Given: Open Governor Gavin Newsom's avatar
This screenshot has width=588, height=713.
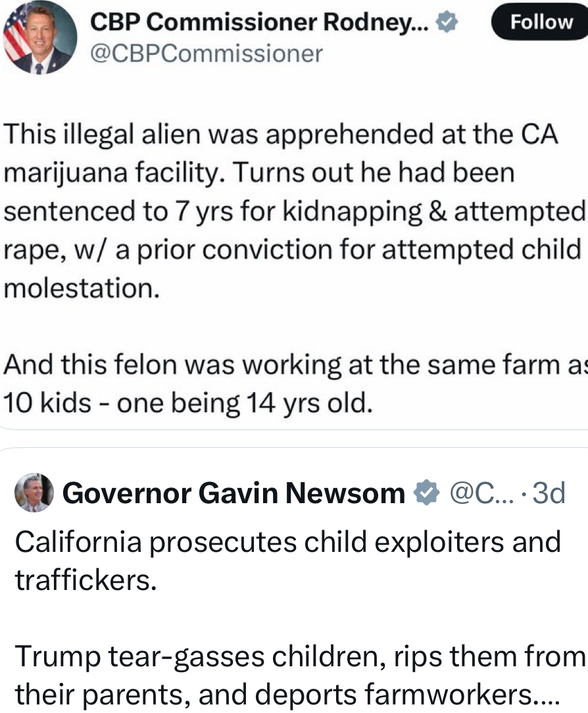Looking at the screenshot, I should 34,493.
